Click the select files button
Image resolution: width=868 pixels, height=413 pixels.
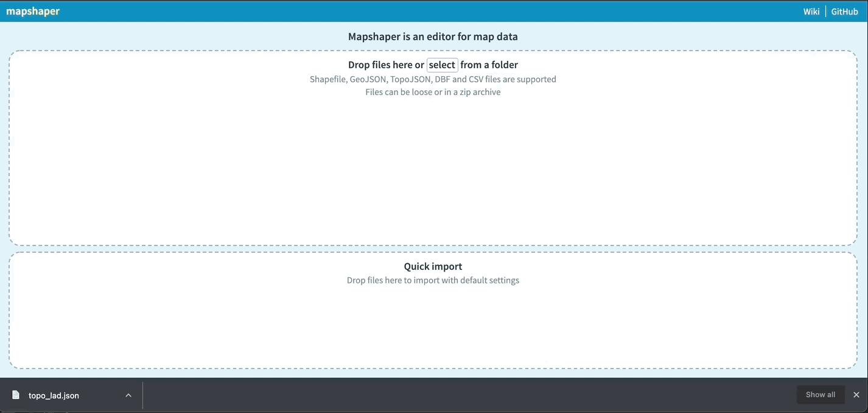pos(442,65)
